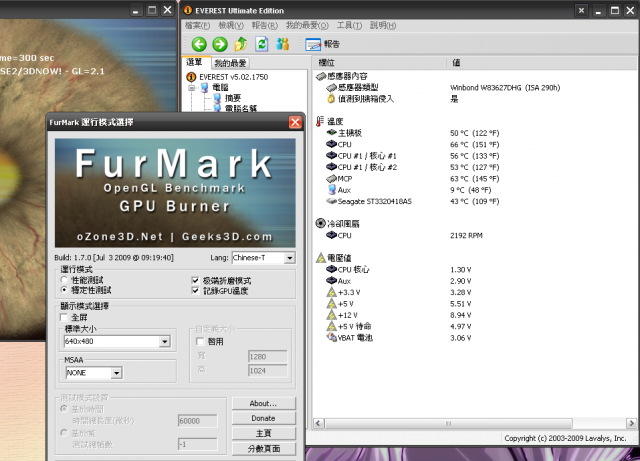Open the 640x480 standard size dropdown

164,341
